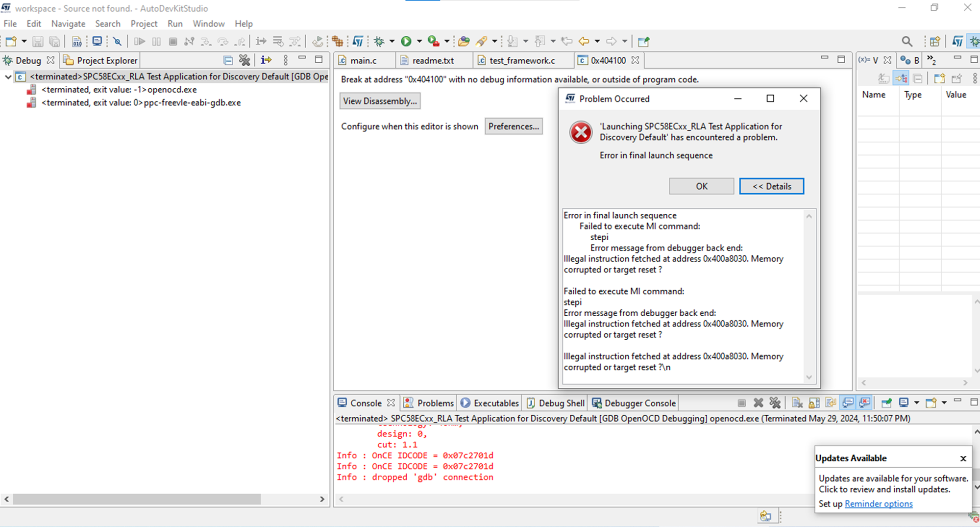Click the Clear Console icon

(x=796, y=402)
